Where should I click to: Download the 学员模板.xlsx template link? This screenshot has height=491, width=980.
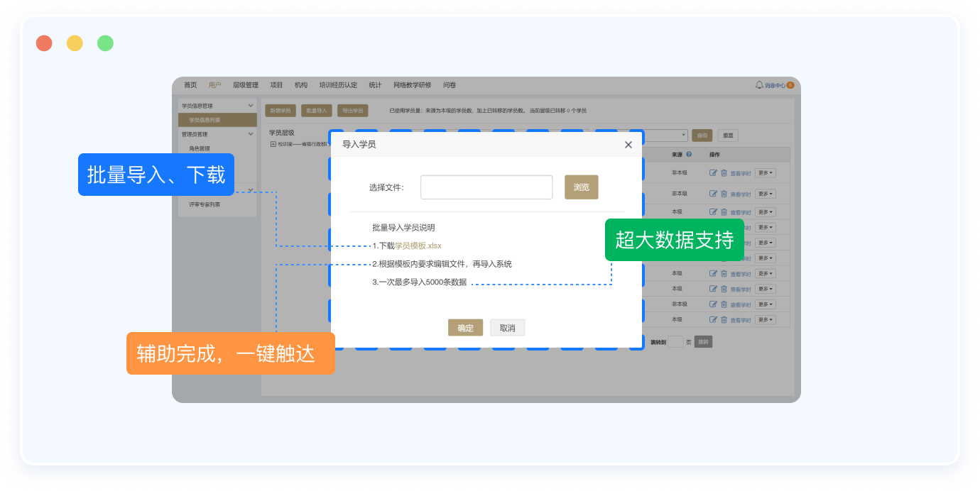(418, 245)
